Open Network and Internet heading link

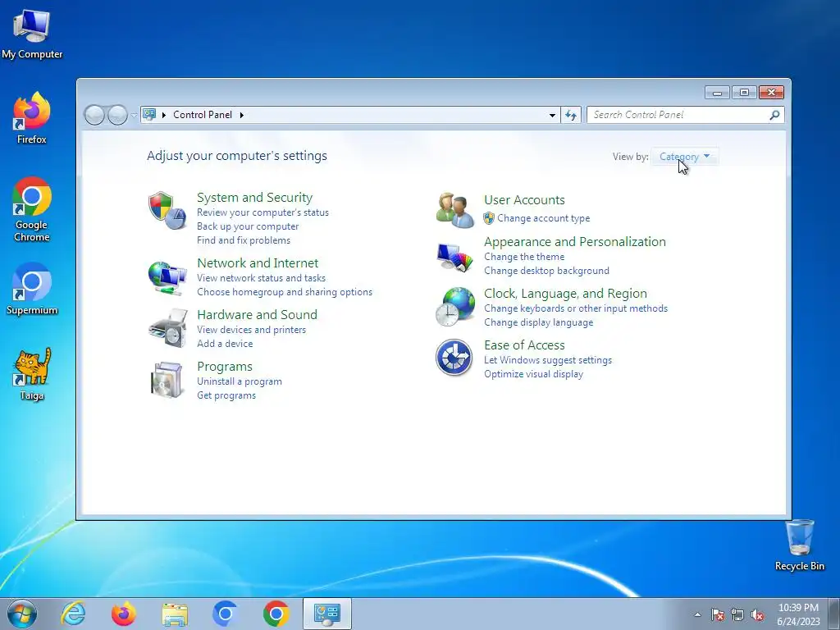258,263
